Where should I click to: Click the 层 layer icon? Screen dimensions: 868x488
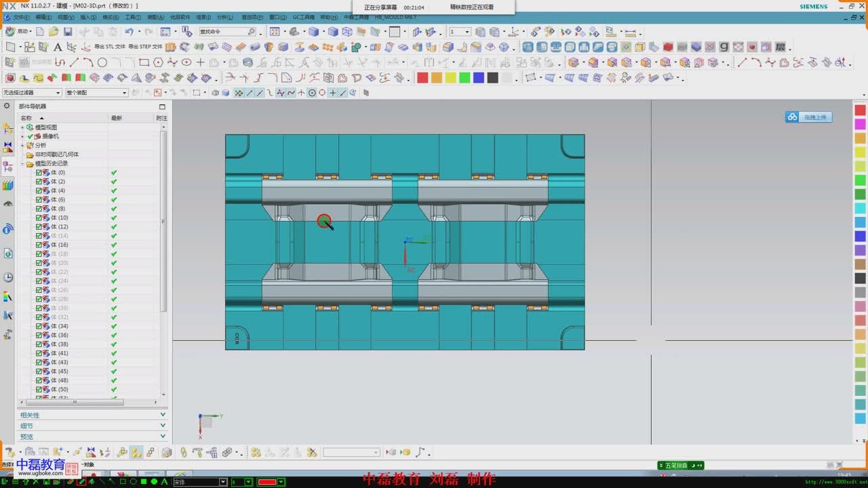click(780, 47)
